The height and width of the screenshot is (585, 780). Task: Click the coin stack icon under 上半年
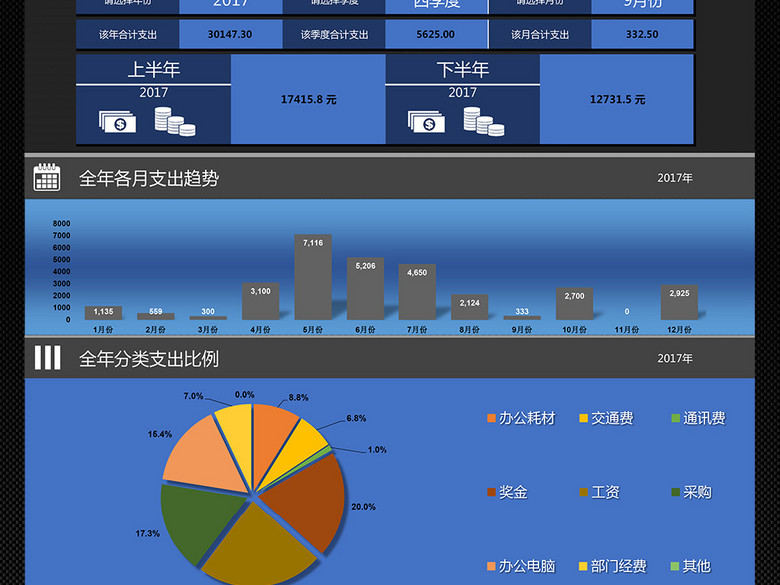[175, 121]
